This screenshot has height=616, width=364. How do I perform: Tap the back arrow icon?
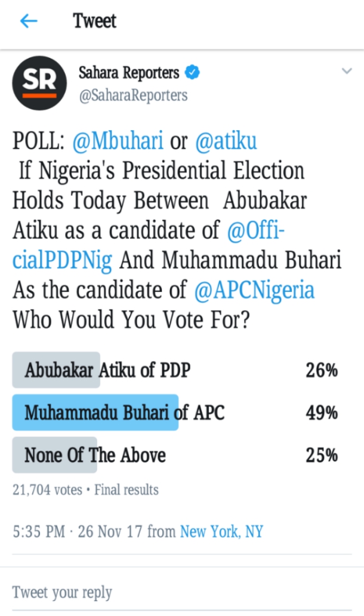click(x=28, y=21)
